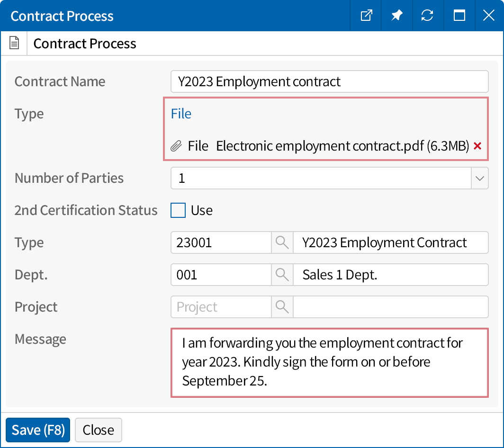Click the refresh icon in title bar
Viewport: 504px width, 448px height.
pos(427,16)
